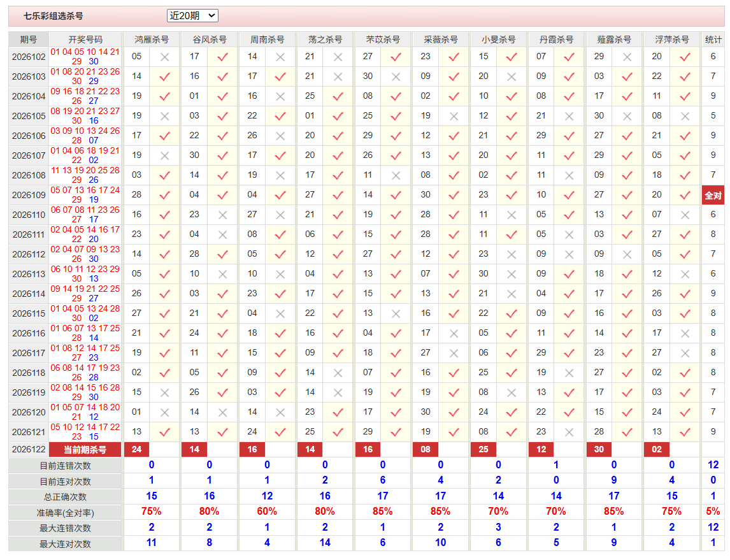The image size is (730, 560).
Task: Click the period number 2026115
Action: (29, 313)
